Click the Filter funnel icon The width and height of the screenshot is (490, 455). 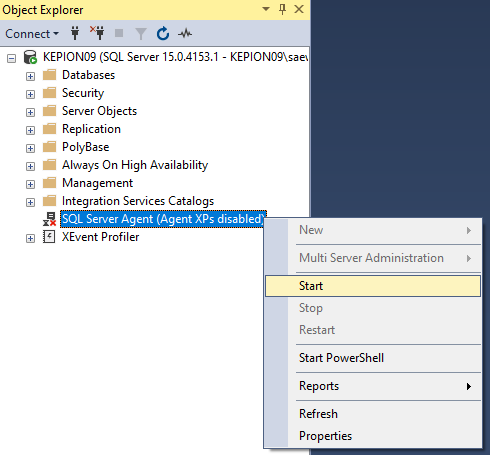141,34
